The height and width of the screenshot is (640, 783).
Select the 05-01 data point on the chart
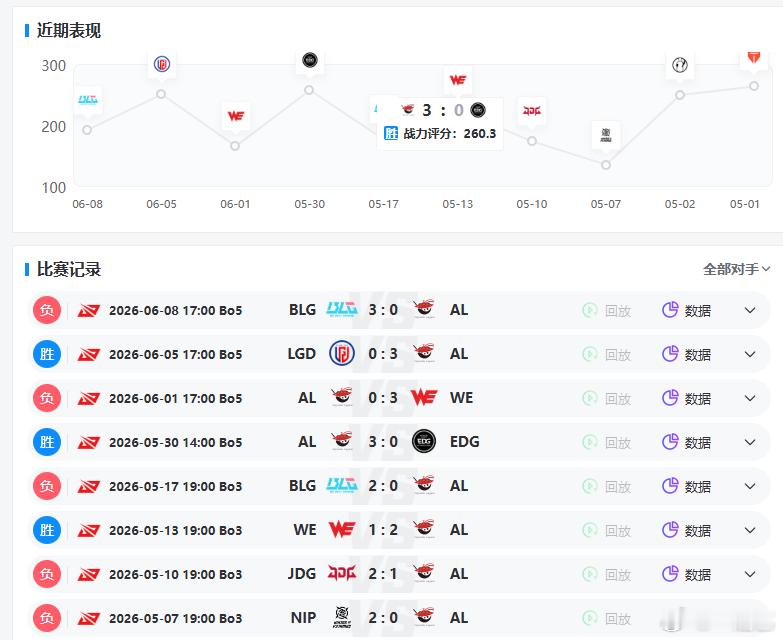click(754, 86)
